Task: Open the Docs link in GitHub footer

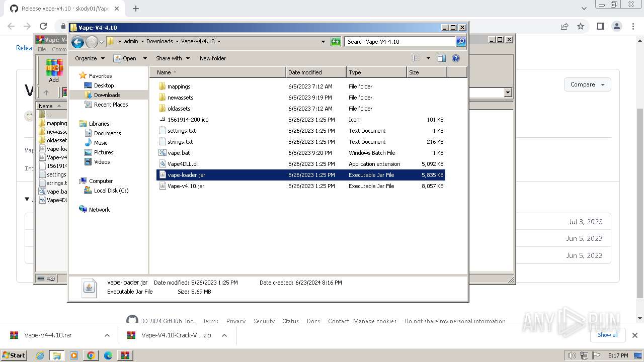Action: pos(313,321)
